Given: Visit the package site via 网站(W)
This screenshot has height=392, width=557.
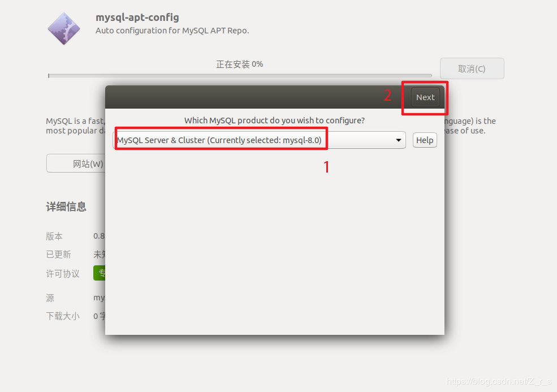Looking at the screenshot, I should coord(76,163).
